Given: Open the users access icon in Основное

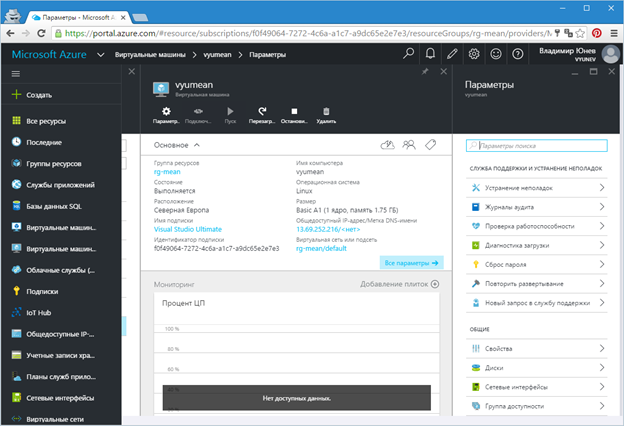Looking at the screenshot, I should coord(409,145).
